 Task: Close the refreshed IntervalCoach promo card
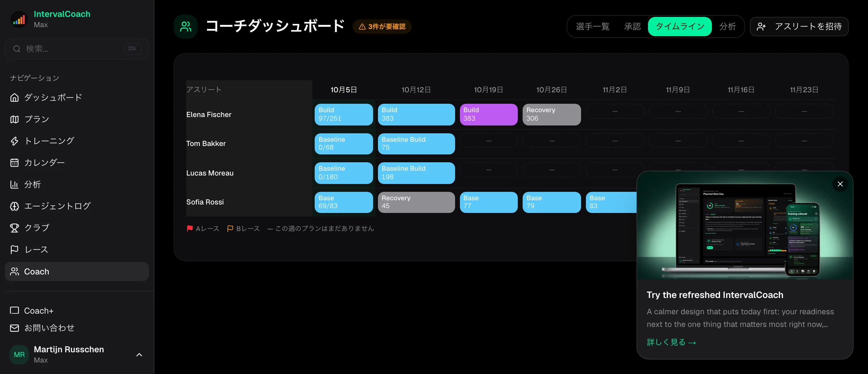[x=840, y=184]
